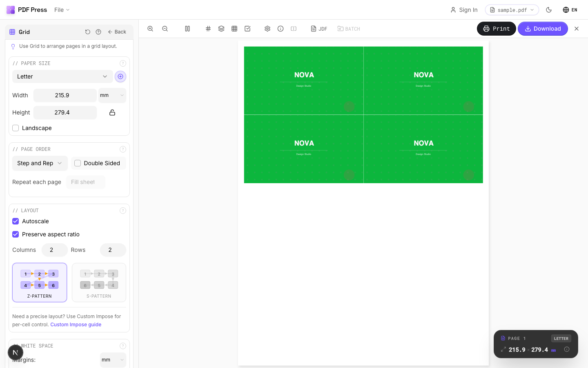Click the Rows number field
This screenshot has width=588, height=368.
113,250
